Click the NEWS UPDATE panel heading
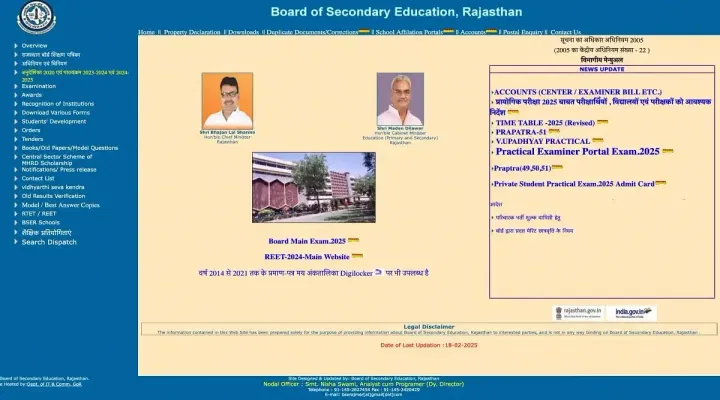 [x=602, y=69]
